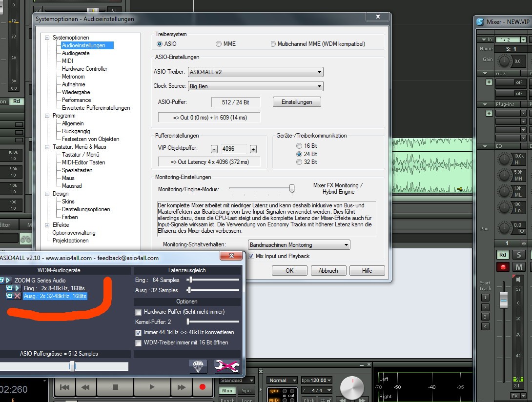
Task: Select Multichannel MME (WDM kompatibel) radio button
Action: [273, 44]
